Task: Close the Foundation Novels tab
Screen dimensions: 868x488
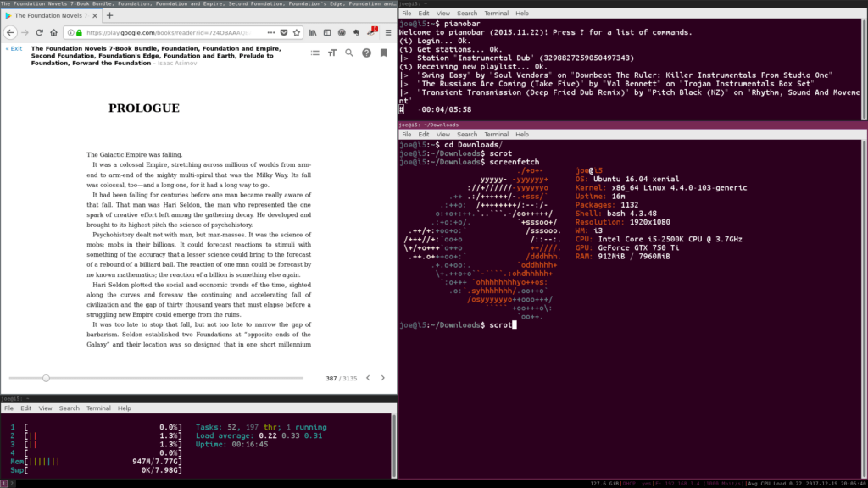Action: pyautogui.click(x=95, y=15)
